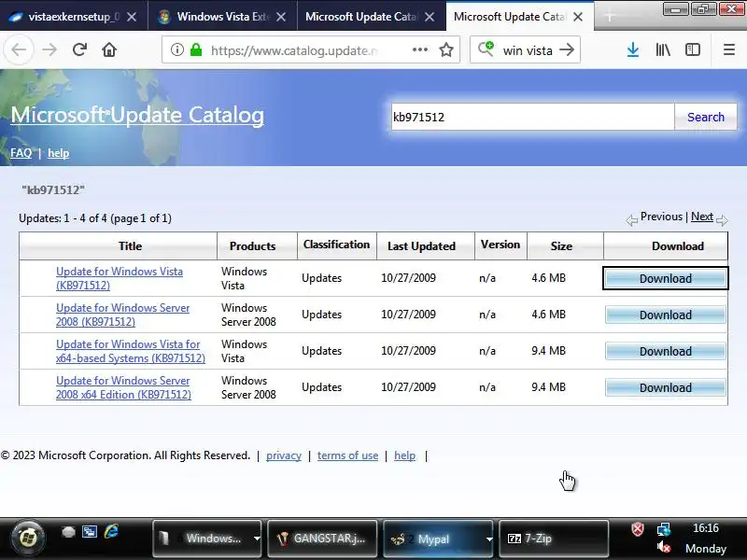Download Windows Server 2008 4.6 MB update

coord(666,315)
